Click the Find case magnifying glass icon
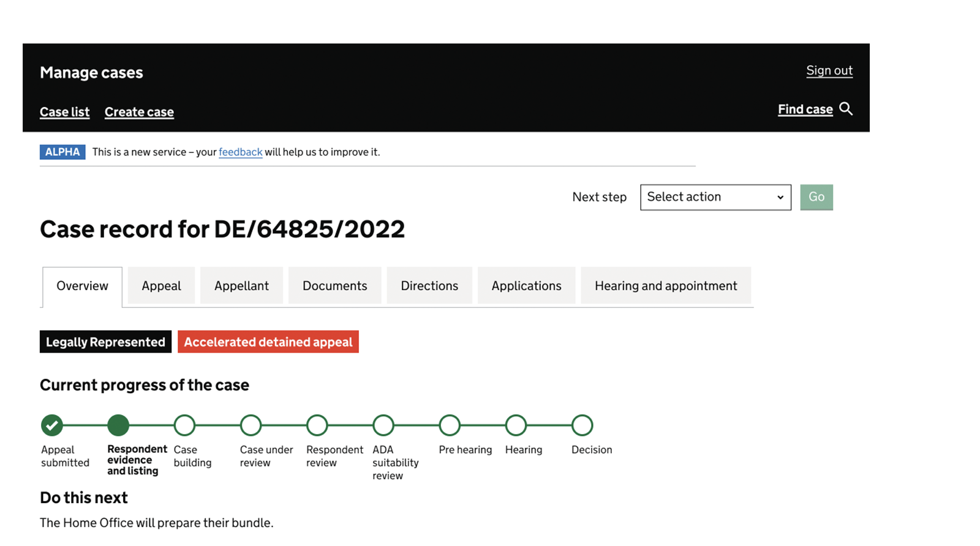980x546 pixels. click(x=846, y=109)
